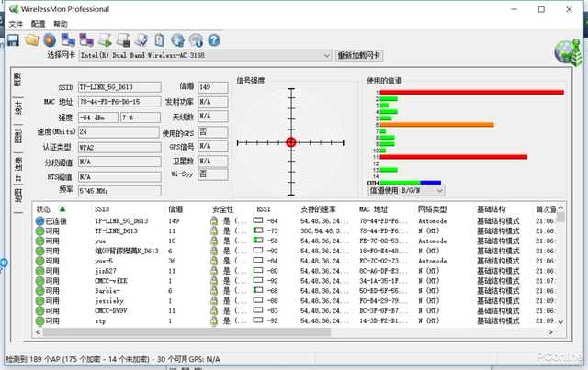Image resolution: width=588 pixels, height=370 pixels.
Task: Click the orange channel 6 usage bar
Action: pyautogui.click(x=437, y=125)
